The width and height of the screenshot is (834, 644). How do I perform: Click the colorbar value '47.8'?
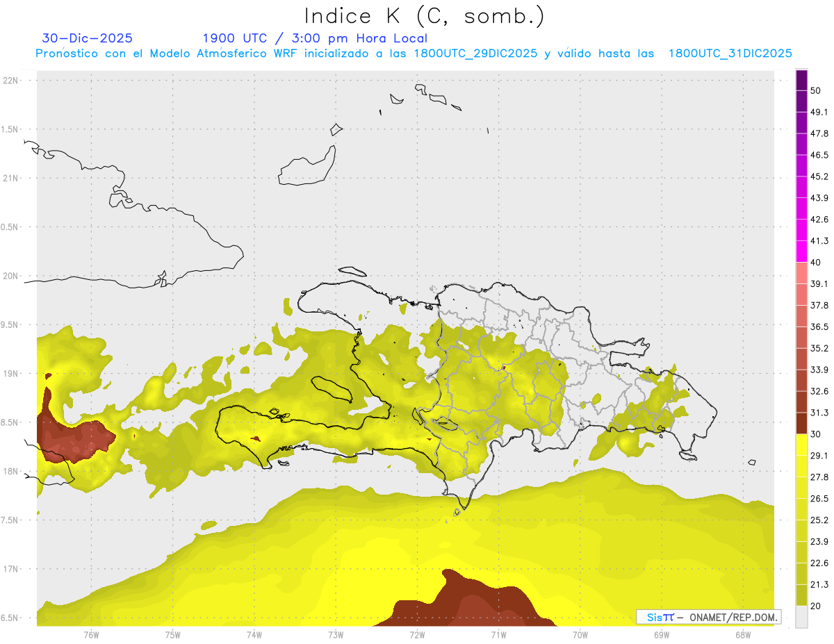pyautogui.click(x=819, y=133)
